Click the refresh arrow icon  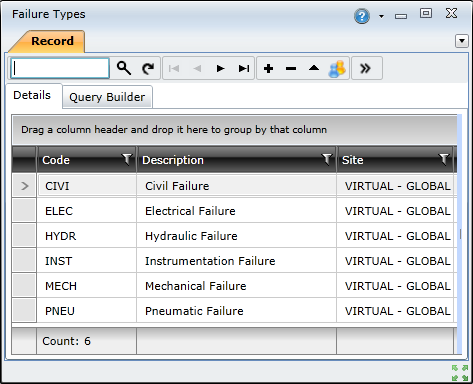coord(148,68)
